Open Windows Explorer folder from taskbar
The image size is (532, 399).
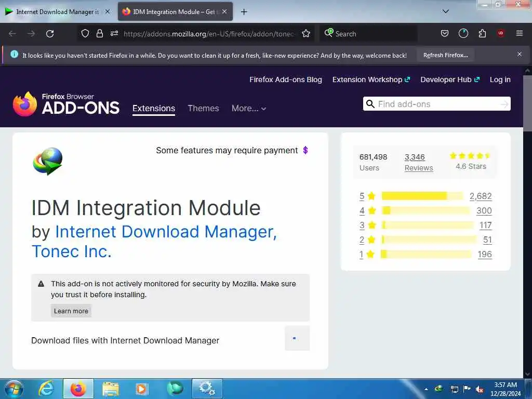111,389
